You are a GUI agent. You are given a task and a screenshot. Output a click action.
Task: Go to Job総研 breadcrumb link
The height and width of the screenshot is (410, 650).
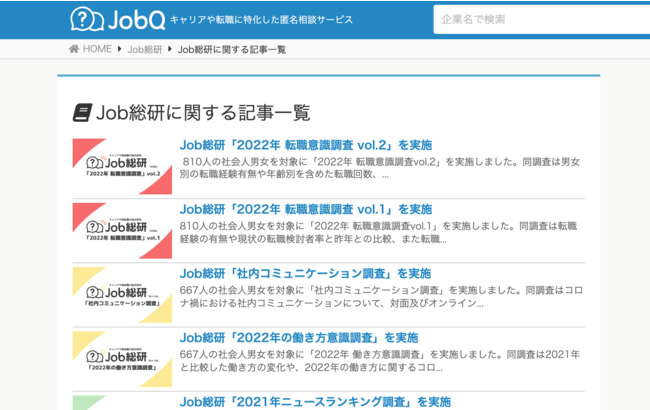point(146,49)
